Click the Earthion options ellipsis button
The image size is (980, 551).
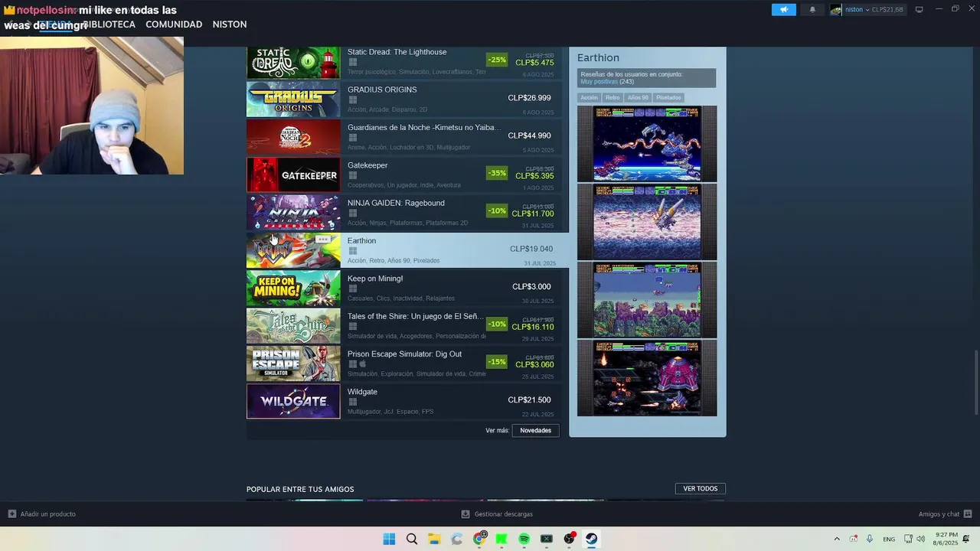point(323,240)
